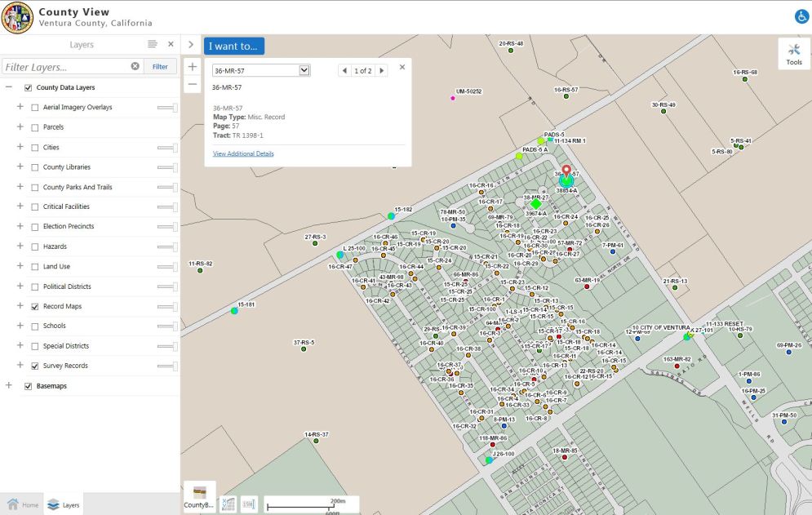Viewport: 812px width, 515px height.
Task: Adjust the Aerial Imagery Overlays opacity slider
Action: pyautogui.click(x=167, y=108)
